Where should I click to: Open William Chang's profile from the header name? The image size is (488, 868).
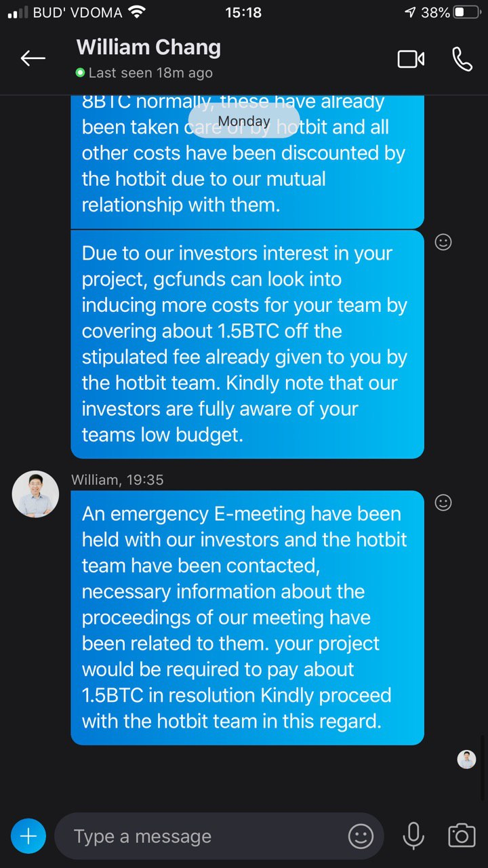tap(148, 47)
